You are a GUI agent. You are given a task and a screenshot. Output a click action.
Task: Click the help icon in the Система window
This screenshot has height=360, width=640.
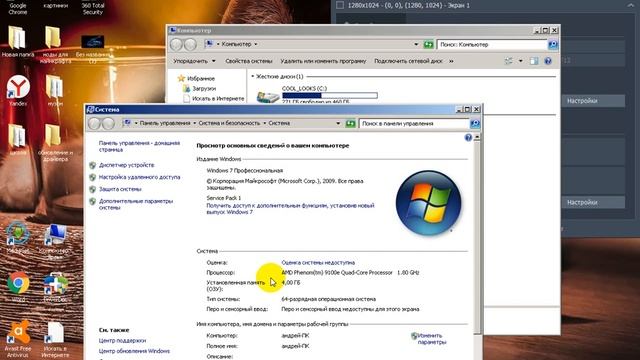[468, 138]
